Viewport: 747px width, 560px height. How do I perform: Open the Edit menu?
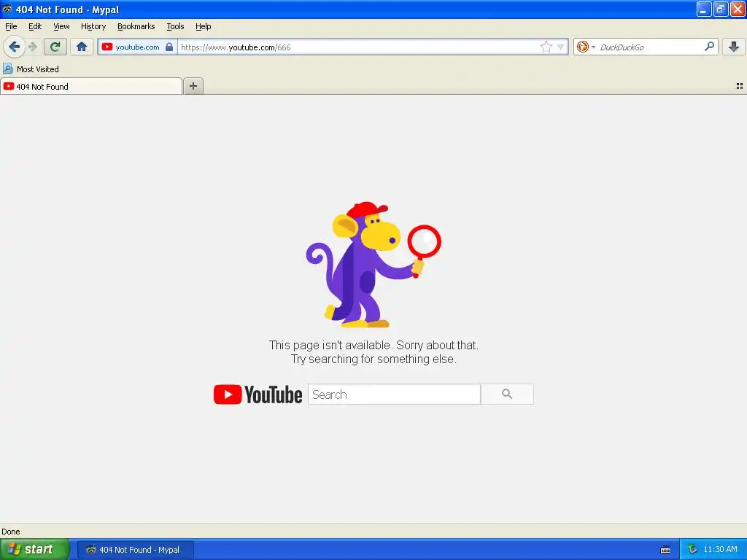pos(35,26)
